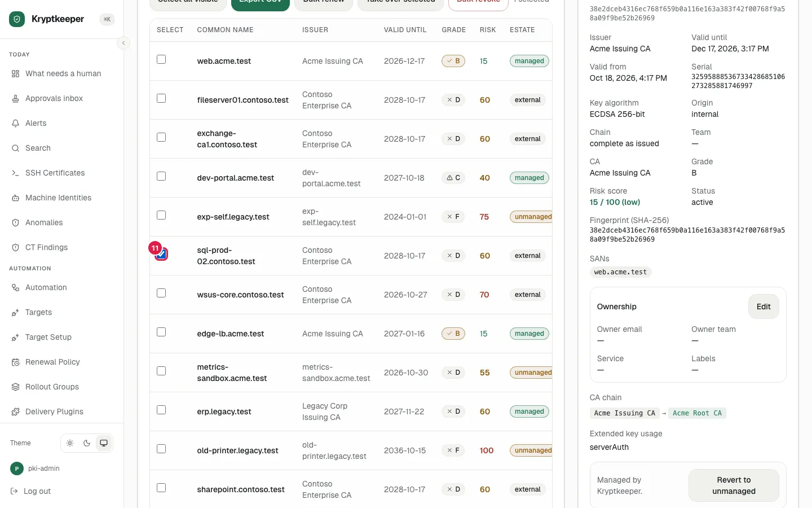Viewport: 812px width, 508px height.
Task: Tick the checkbox for web.acme.test
Action: click(161, 59)
